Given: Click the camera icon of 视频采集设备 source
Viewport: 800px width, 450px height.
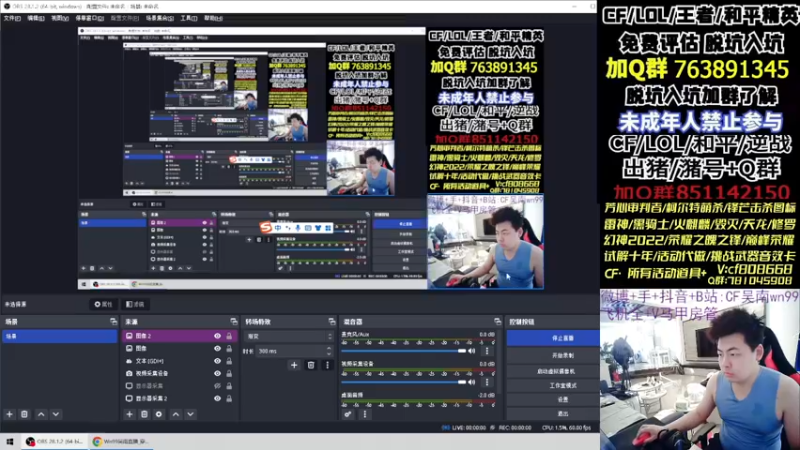Looking at the screenshot, I should click(129, 373).
